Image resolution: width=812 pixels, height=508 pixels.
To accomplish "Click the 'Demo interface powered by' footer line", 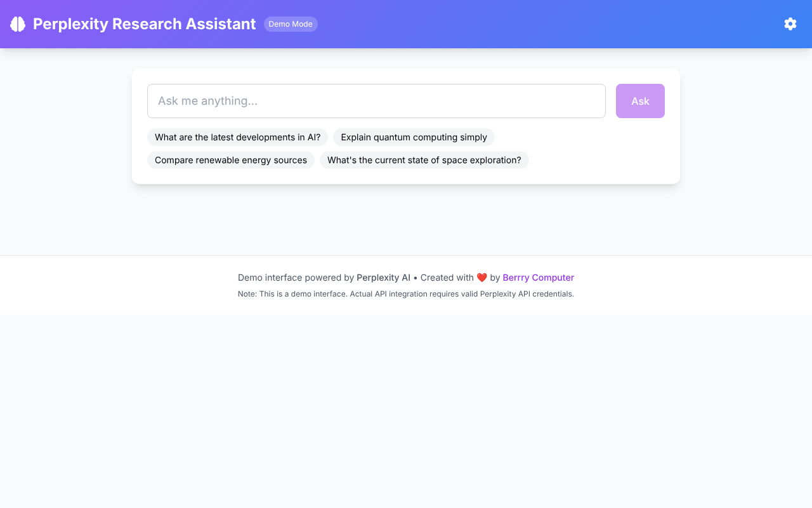I will (x=296, y=277).
